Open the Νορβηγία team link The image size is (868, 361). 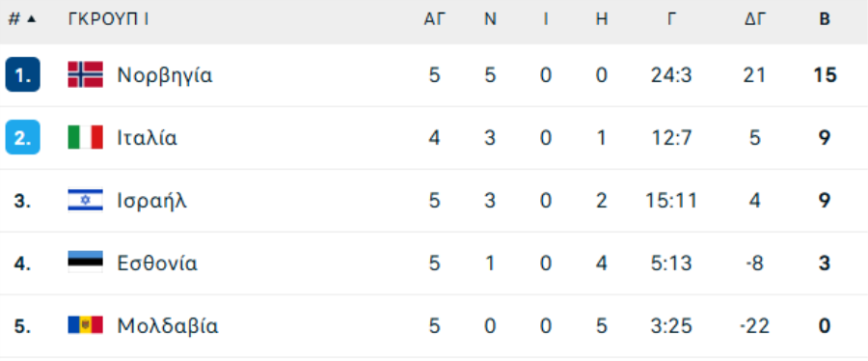164,75
